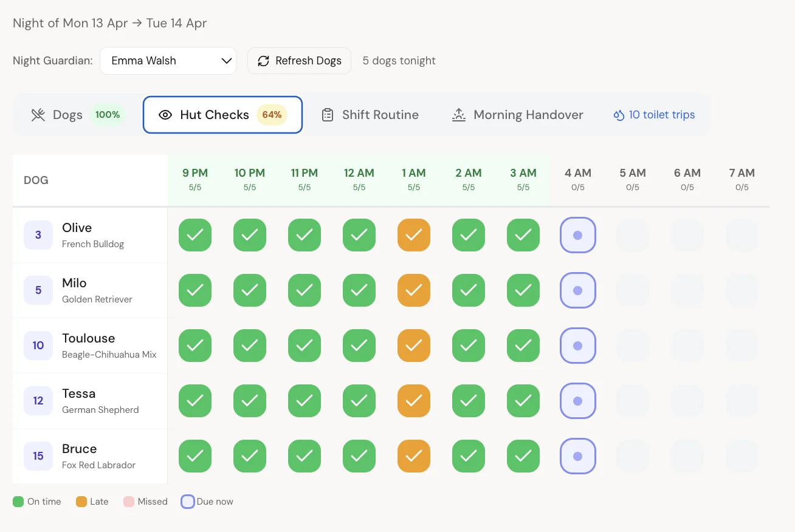The height and width of the screenshot is (532, 795).
Task: Open the Shift Routine tab
Action: [x=370, y=115]
